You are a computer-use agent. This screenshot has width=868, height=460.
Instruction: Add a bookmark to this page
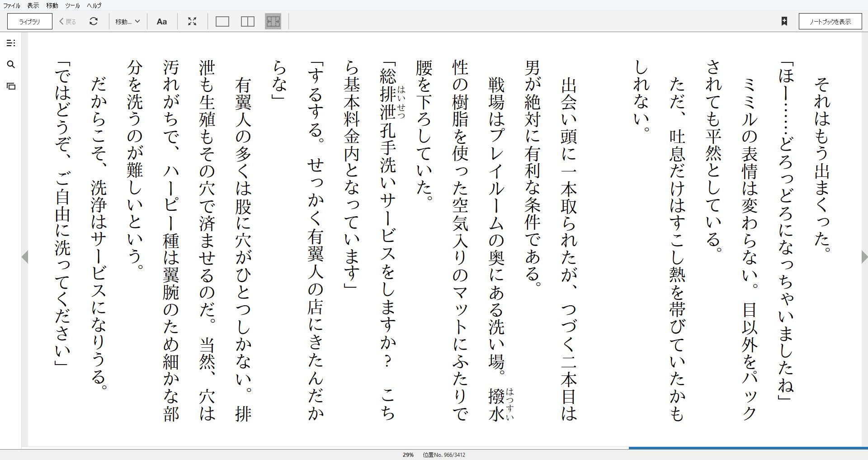(784, 21)
